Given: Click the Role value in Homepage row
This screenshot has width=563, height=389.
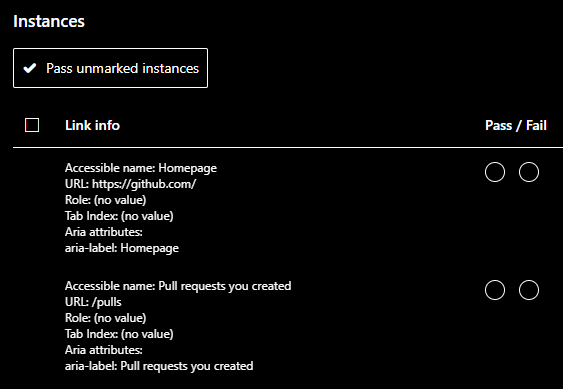Looking at the screenshot, I should coord(120,200).
